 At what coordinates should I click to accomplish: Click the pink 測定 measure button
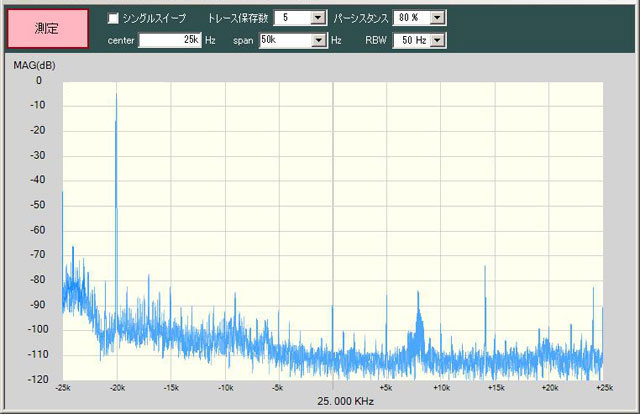[48, 29]
